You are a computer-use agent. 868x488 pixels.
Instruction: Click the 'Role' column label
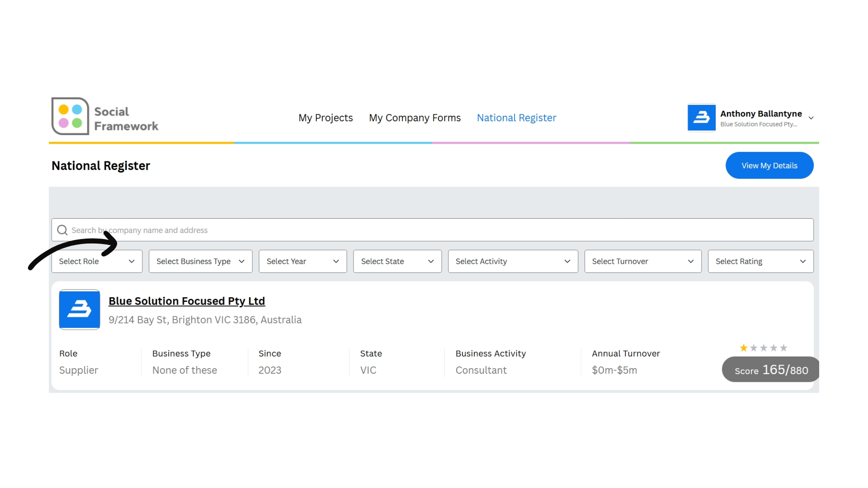tap(68, 353)
